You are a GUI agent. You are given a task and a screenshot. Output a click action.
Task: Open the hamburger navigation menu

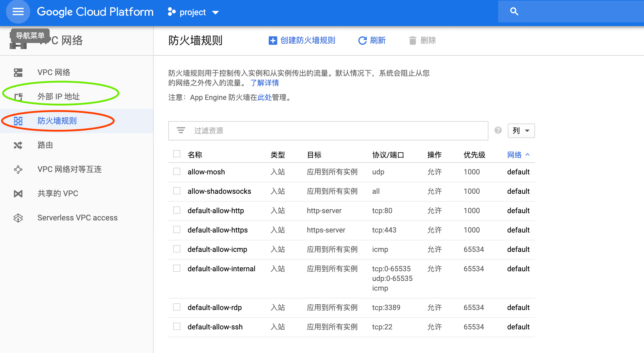[18, 12]
